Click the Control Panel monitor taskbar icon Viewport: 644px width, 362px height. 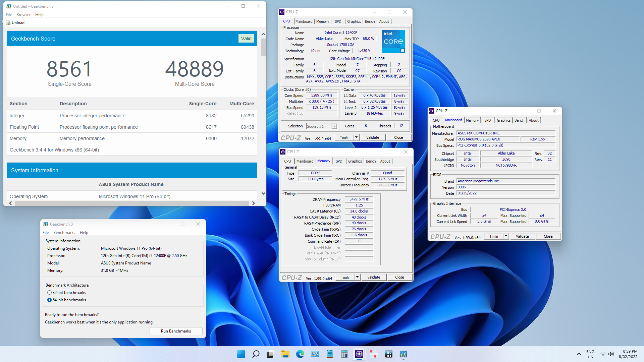(315, 354)
